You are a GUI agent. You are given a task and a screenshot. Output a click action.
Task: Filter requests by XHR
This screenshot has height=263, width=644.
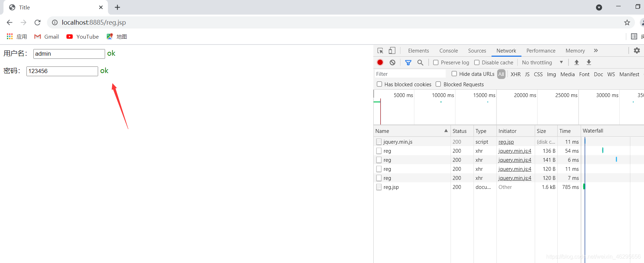[x=516, y=74]
